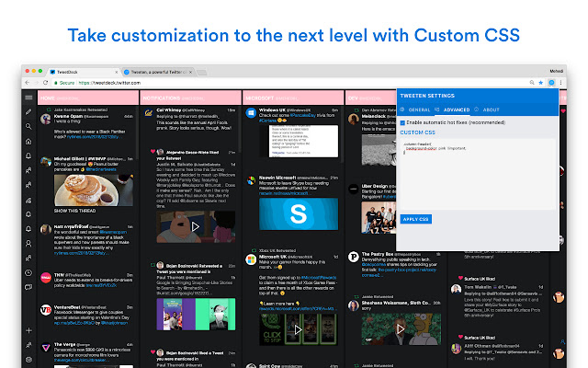Click the single user profile sidebar icon
The height and width of the screenshot is (368, 588).
(x=28, y=243)
